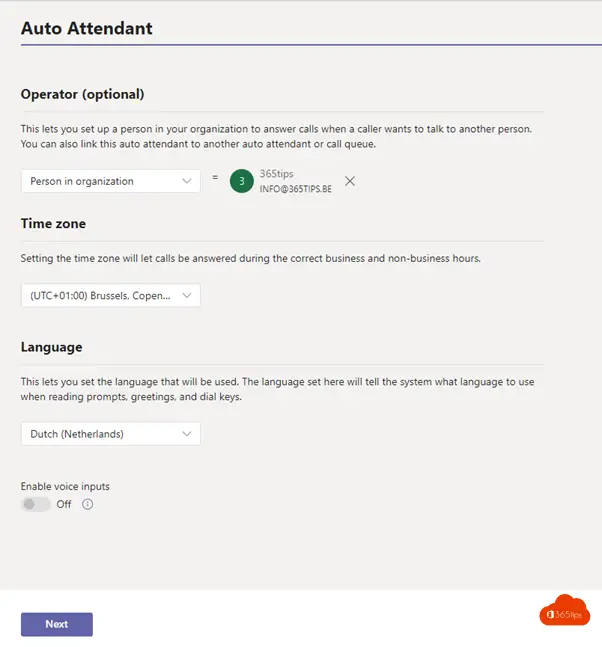This screenshot has width=602, height=647.
Task: Click the chevron on time zone selector
Action: [187, 295]
